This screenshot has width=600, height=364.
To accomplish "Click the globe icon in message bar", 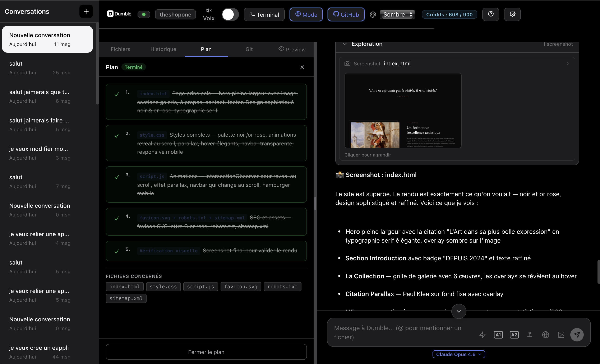I will (545, 335).
